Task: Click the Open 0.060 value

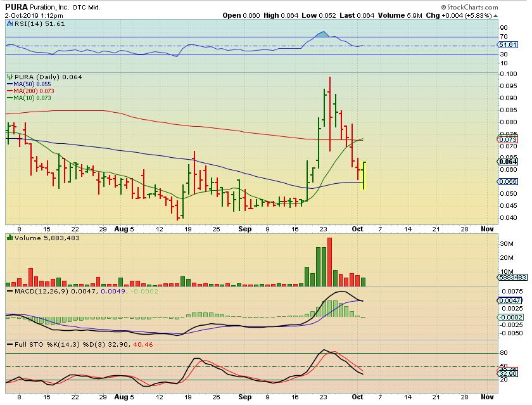Action: 241,16
